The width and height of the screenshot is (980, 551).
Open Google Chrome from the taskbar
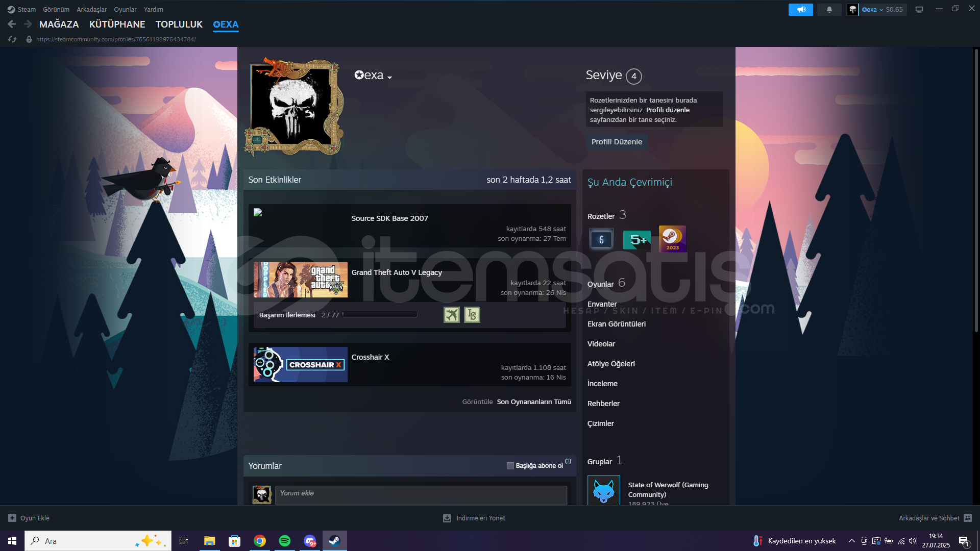(x=260, y=541)
